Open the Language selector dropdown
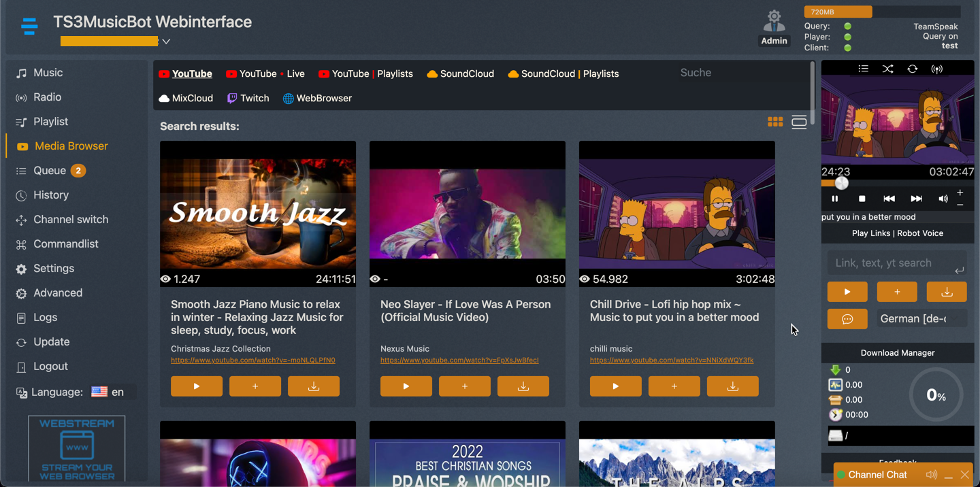Screen dimensions: 980x487 point(113,392)
